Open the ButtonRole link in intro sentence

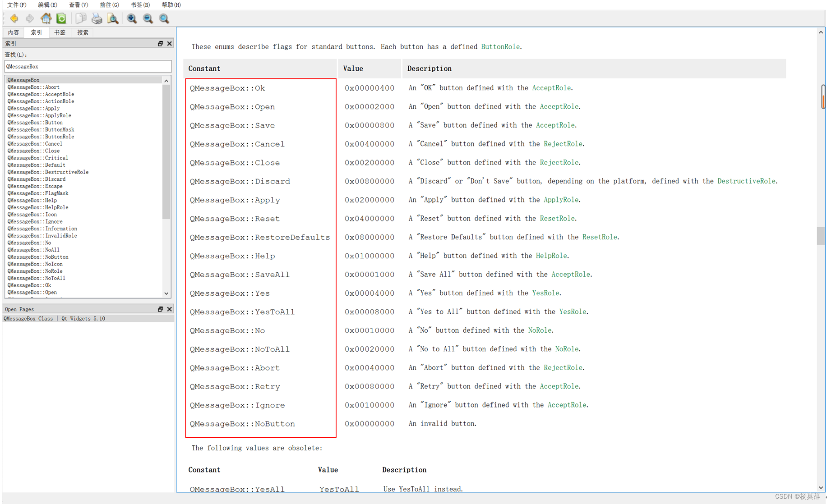500,46
